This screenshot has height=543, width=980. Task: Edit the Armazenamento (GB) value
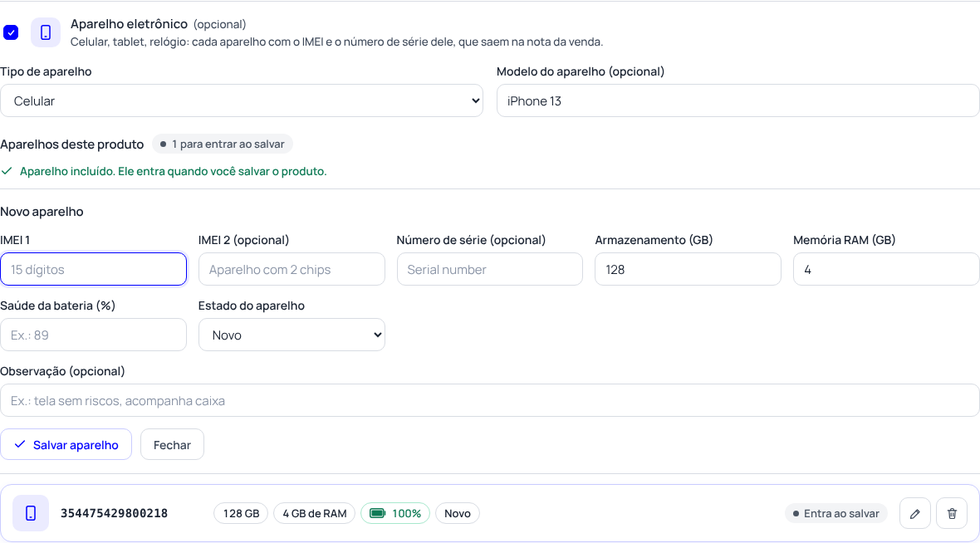[688, 269]
